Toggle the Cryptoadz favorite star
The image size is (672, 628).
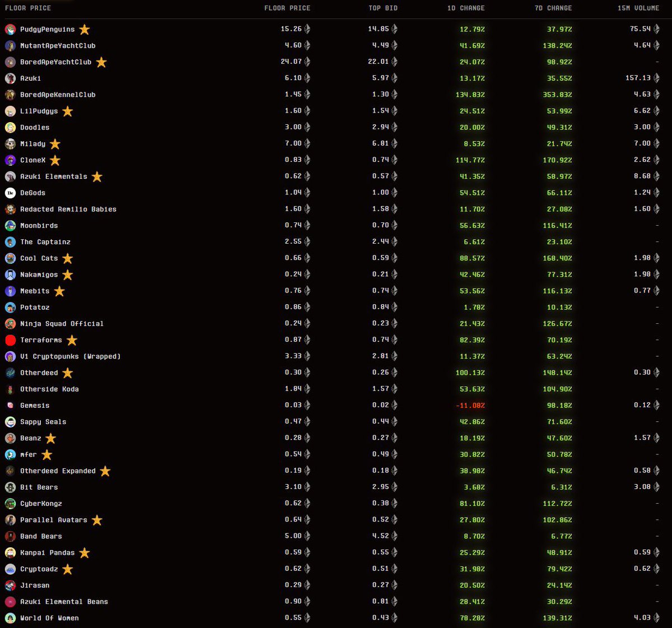pos(68,569)
